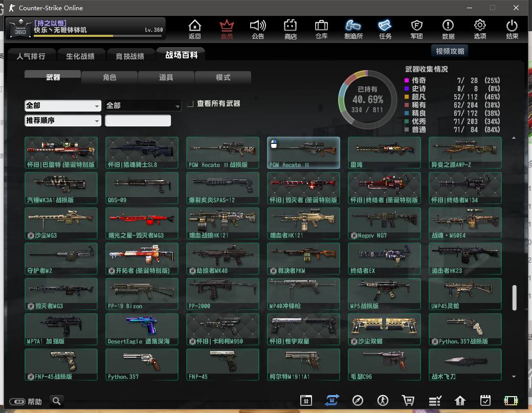Open the shopping cart M icon

click(x=408, y=400)
